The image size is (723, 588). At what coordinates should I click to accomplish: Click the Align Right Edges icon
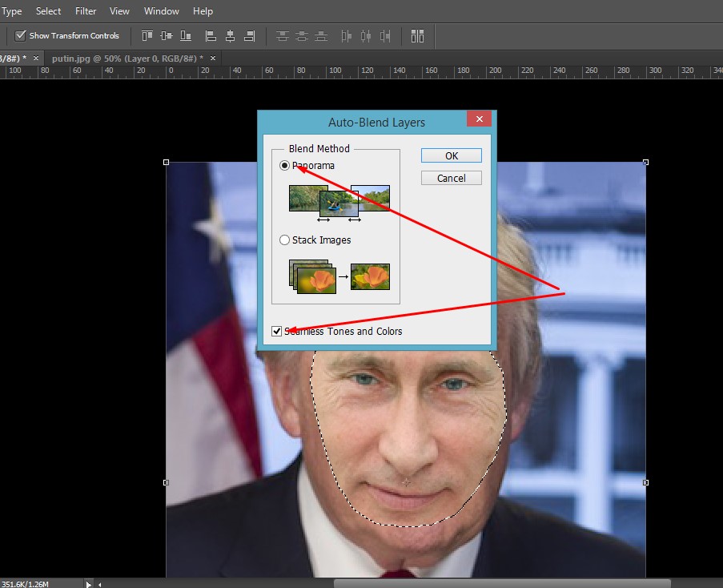pos(250,35)
